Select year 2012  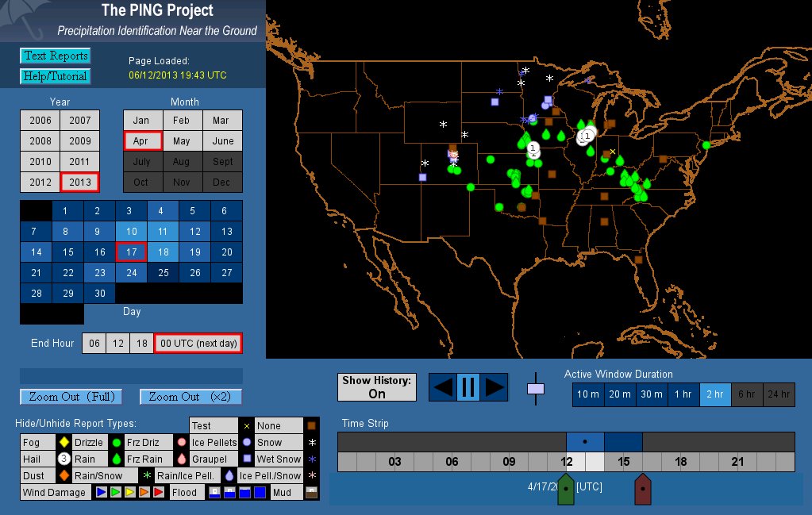click(x=40, y=182)
